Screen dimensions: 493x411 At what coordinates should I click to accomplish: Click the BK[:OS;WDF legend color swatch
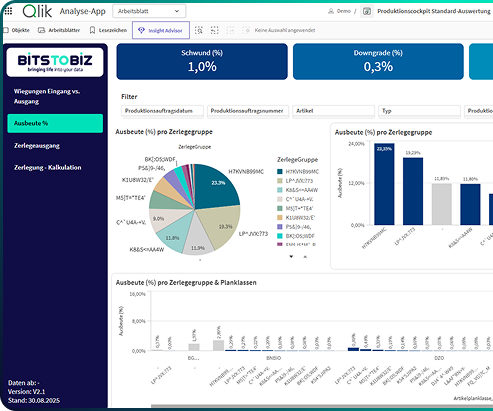point(280,236)
